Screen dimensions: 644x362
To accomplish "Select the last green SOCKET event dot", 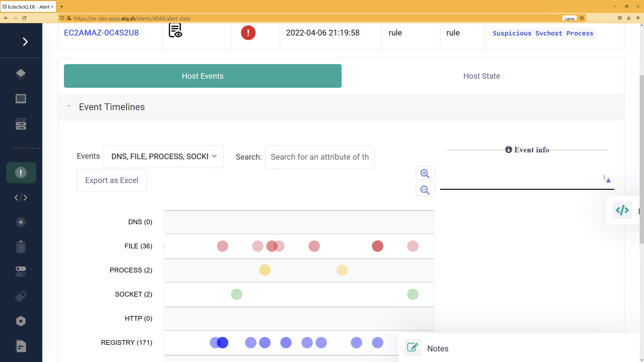I will click(413, 294).
